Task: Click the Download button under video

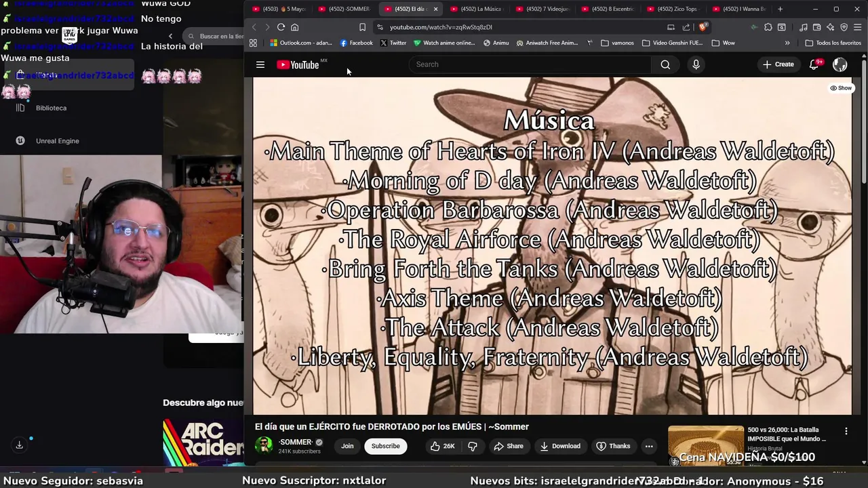Action: [x=560, y=446]
